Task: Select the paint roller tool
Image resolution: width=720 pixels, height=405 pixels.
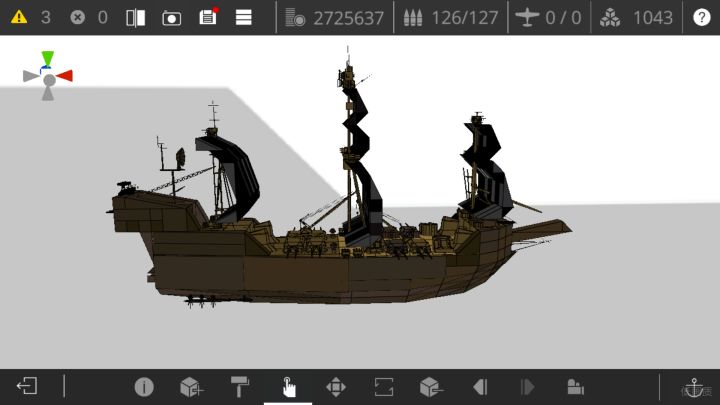Action: tap(240, 386)
